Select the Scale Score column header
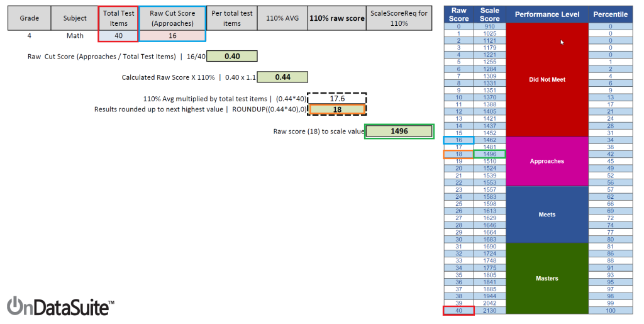This screenshot has width=644, height=324. click(489, 14)
